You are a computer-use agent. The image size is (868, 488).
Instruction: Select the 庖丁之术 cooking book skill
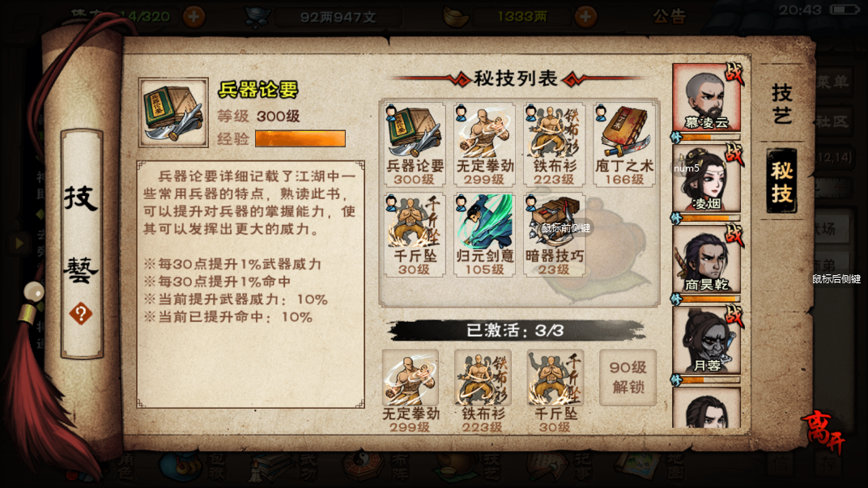pos(624,144)
